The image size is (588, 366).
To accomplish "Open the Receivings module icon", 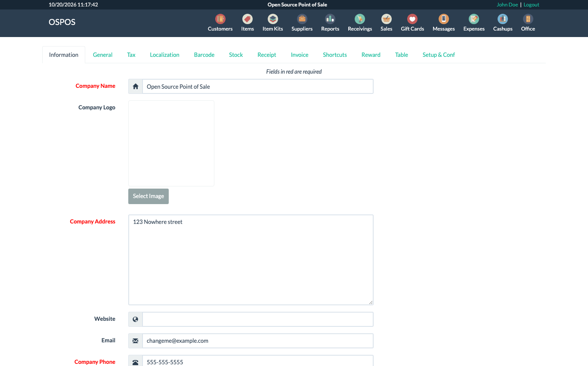I will (x=360, y=19).
